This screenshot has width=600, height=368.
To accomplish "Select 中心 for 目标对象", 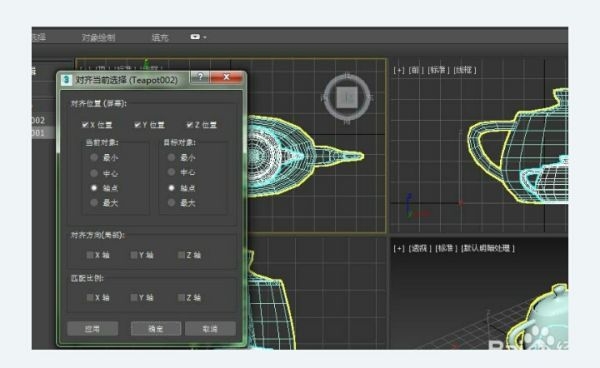I will pos(171,172).
